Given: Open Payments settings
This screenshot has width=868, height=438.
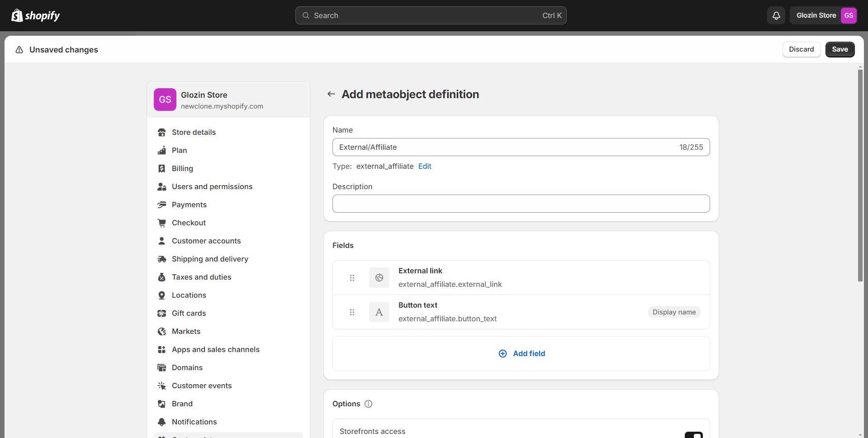Looking at the screenshot, I should [x=189, y=205].
